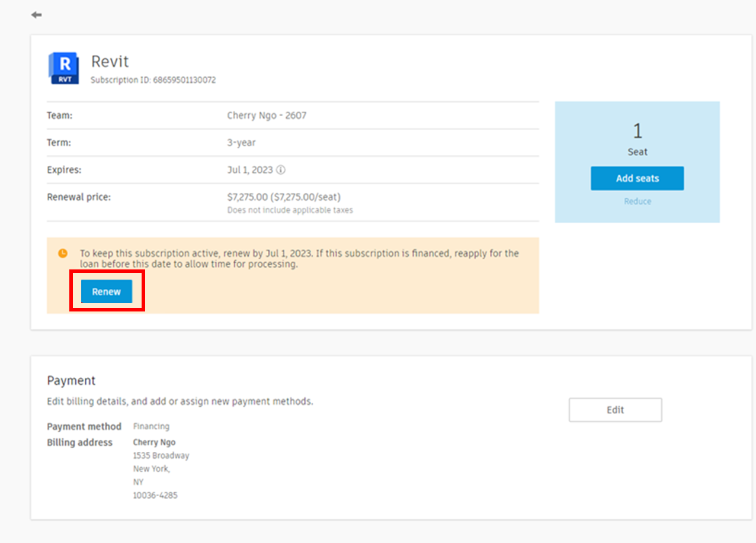The height and width of the screenshot is (543, 756).
Task: Click the info icon beside expiry date
Action: 281,170
